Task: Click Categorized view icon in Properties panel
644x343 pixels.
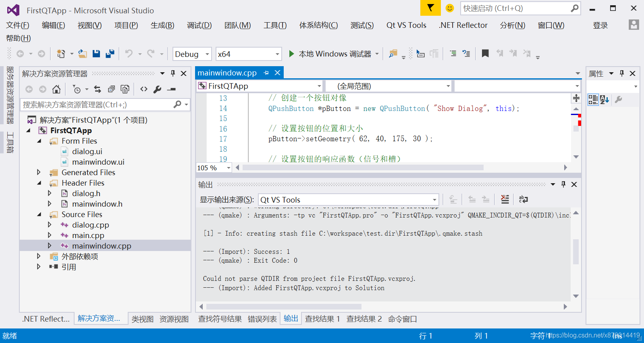Action: (x=593, y=100)
